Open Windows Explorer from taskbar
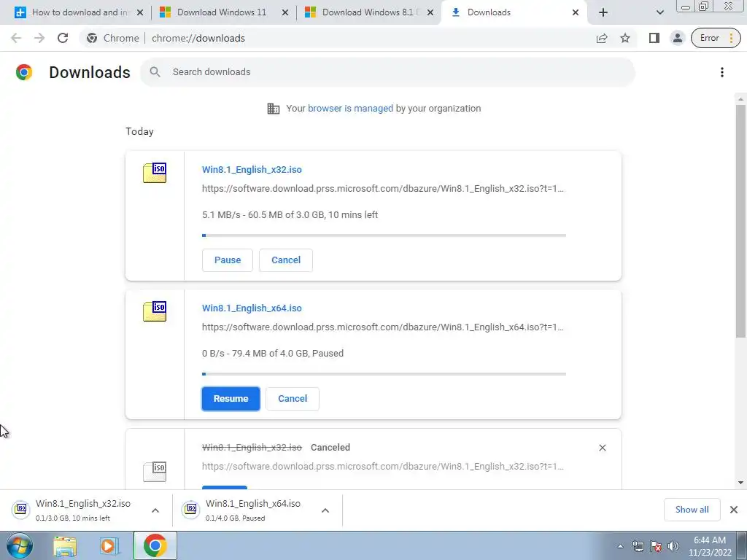 [x=65, y=545]
